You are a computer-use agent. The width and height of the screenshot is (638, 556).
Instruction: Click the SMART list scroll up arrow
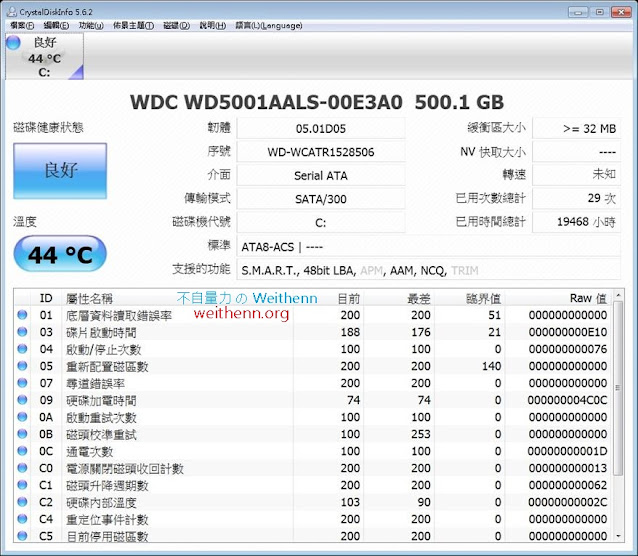(618, 295)
